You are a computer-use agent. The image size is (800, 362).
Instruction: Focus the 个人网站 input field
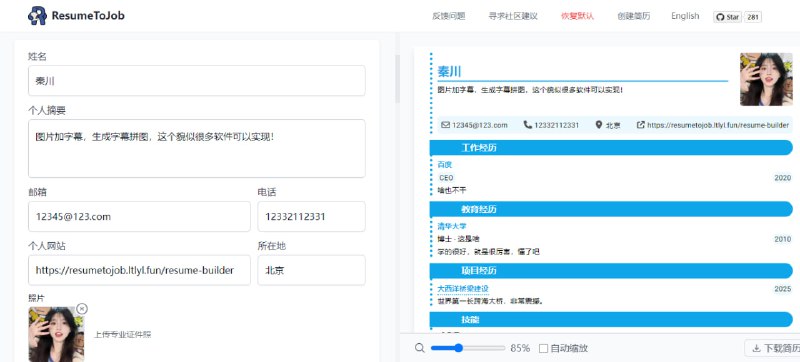point(139,270)
